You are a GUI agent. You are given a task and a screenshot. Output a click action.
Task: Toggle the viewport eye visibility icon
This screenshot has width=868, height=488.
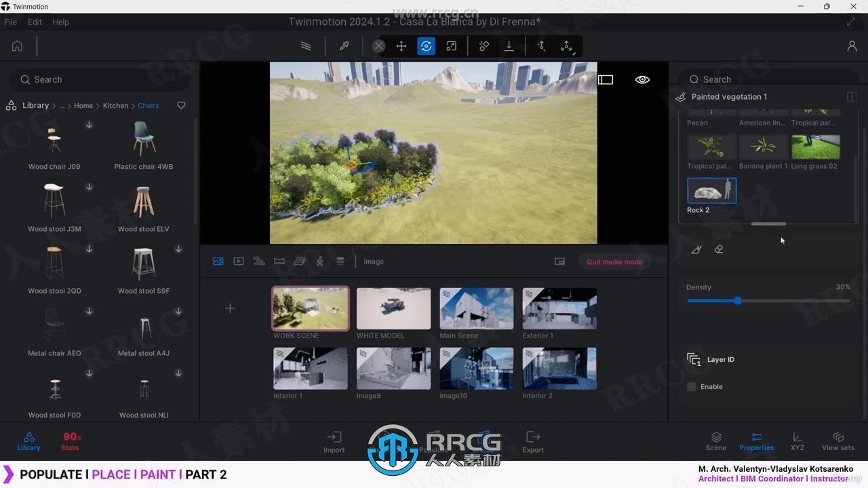click(x=642, y=80)
